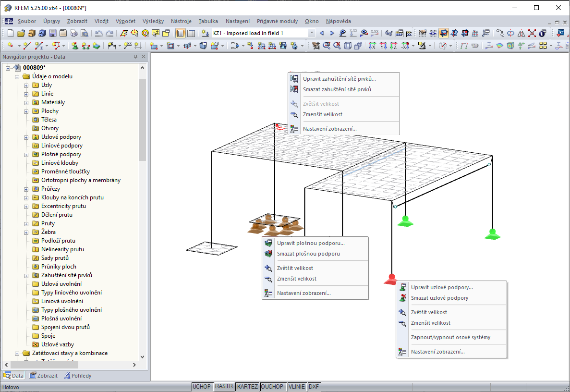
Task: Open the Výpočet menu
Action: coord(125,21)
